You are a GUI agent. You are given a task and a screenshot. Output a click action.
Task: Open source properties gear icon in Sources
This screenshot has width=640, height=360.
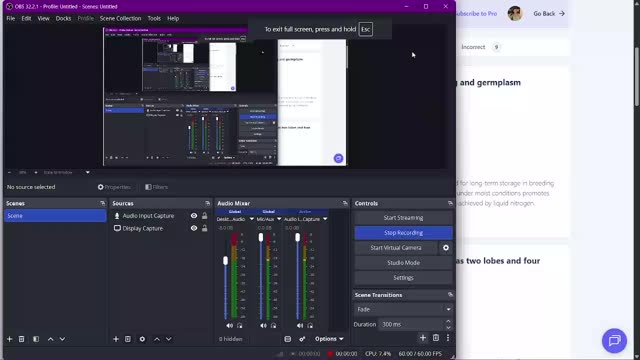(x=142, y=339)
